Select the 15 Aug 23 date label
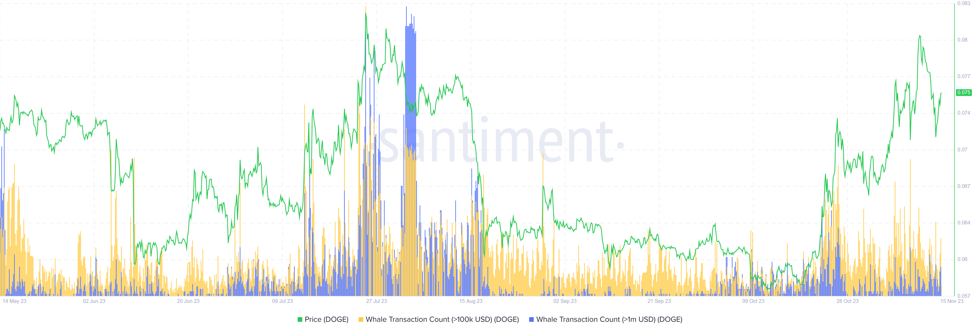This screenshot has height=332, width=980. click(x=471, y=301)
